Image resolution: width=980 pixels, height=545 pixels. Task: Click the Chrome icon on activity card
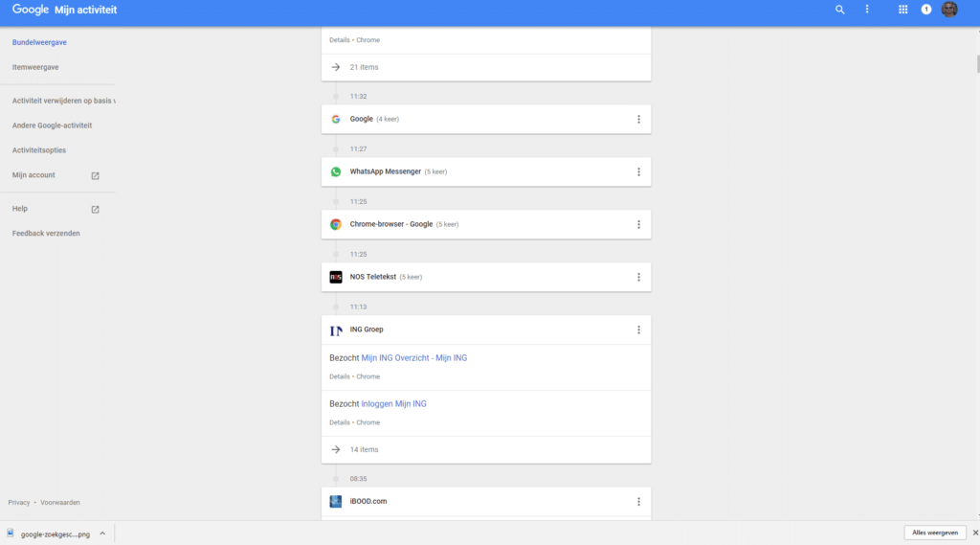(336, 224)
